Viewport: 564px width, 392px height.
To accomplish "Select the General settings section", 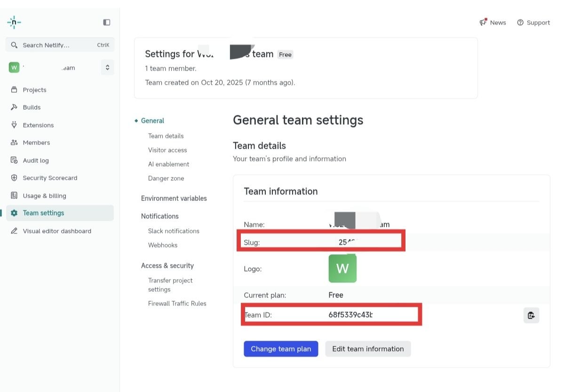I will click(152, 120).
